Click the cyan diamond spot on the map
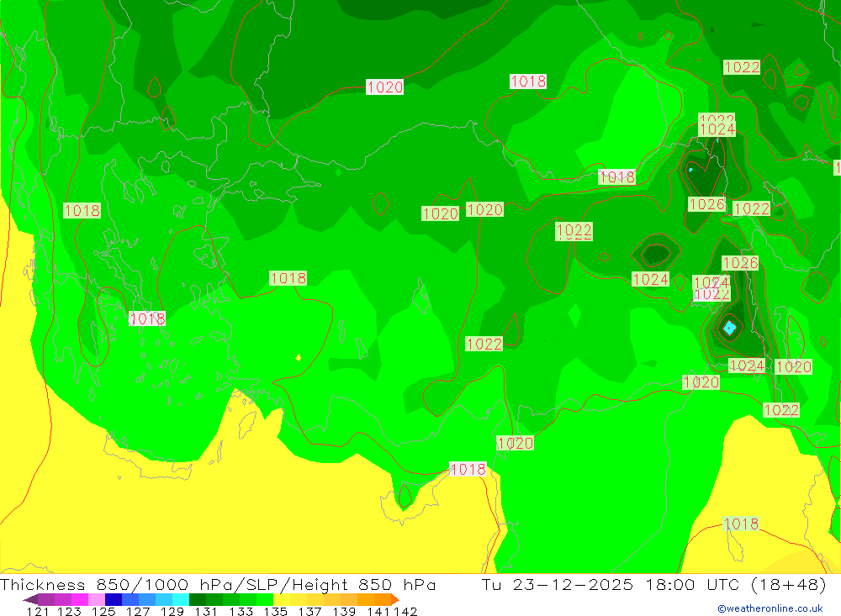This screenshot has width=841, height=616. pyautogui.click(x=729, y=328)
